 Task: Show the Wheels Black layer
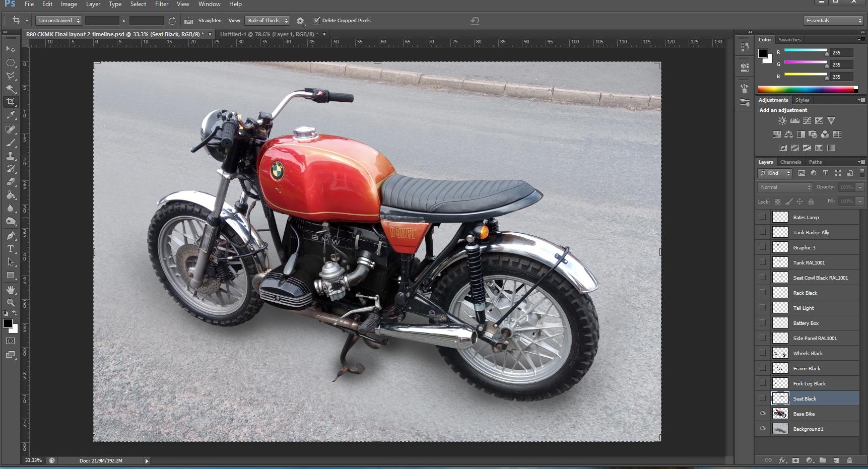[762, 353]
